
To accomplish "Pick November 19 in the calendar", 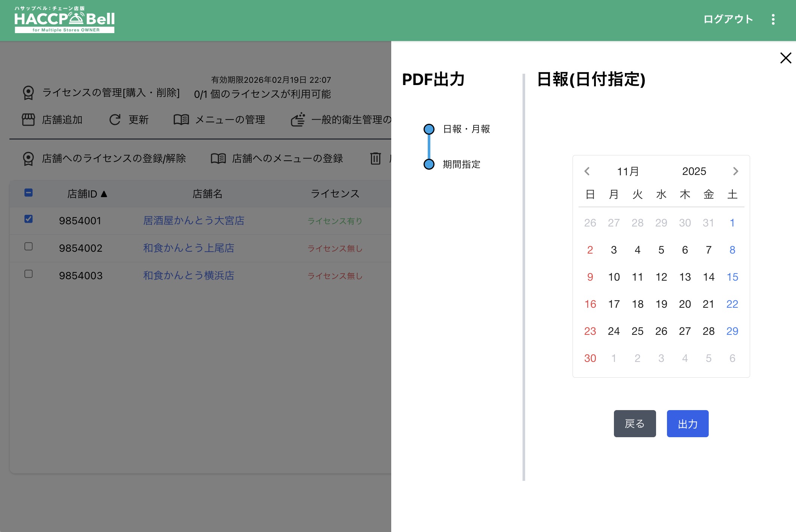I will (661, 304).
